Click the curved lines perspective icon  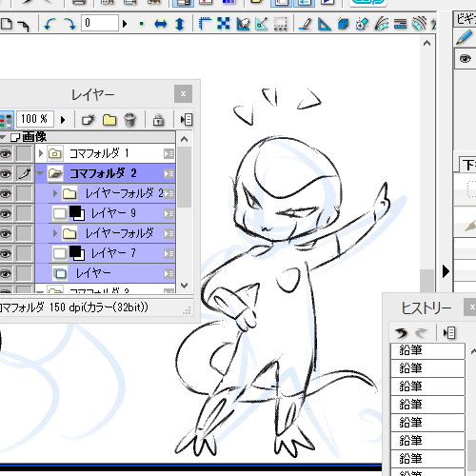pyautogui.click(x=382, y=24)
